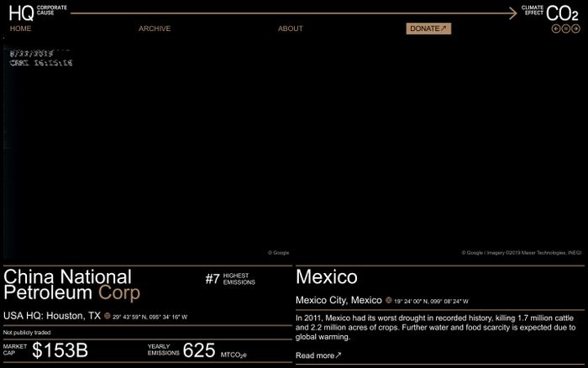588x368 pixels.
Task: Open the ABOUT page
Action: [x=291, y=29]
